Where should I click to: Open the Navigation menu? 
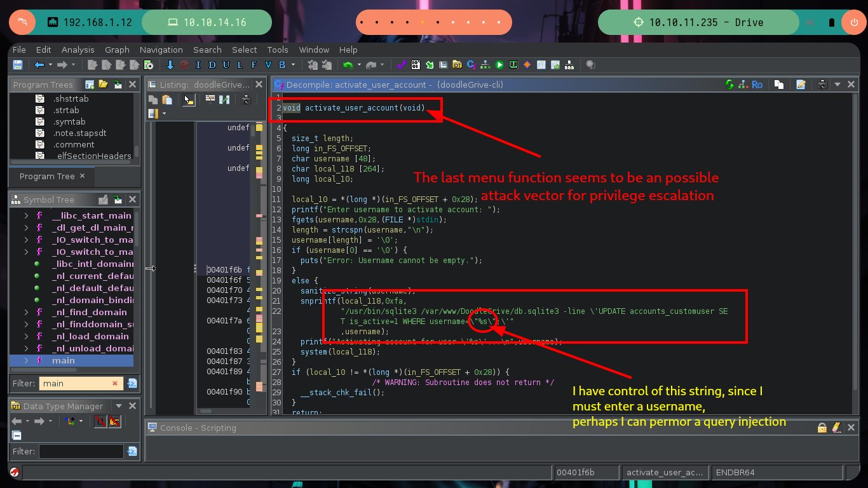point(161,50)
